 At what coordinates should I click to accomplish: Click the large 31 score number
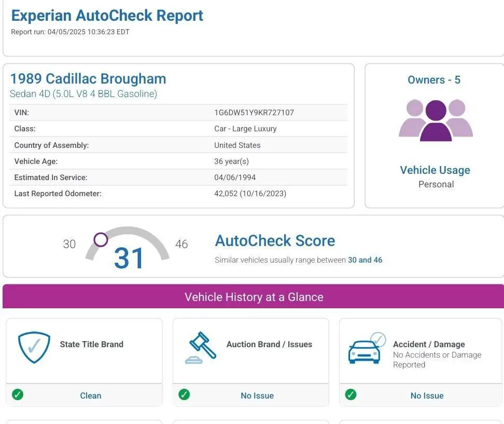129,258
